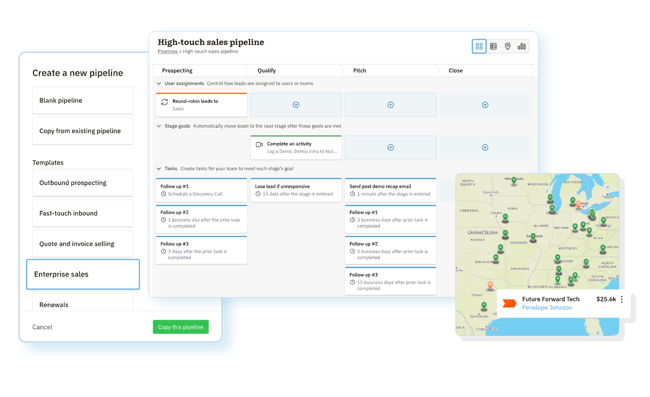
Task: Open Pitch task Follow up #1
Action: point(390,219)
